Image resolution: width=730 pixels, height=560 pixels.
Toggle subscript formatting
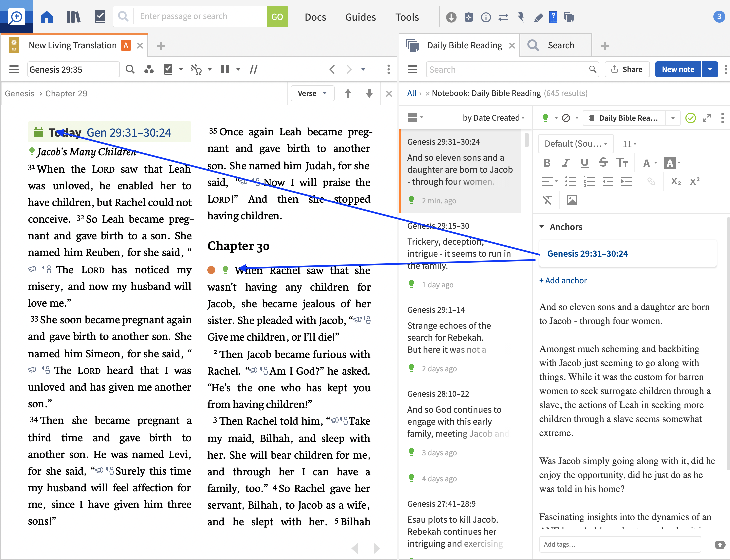pyautogui.click(x=676, y=181)
